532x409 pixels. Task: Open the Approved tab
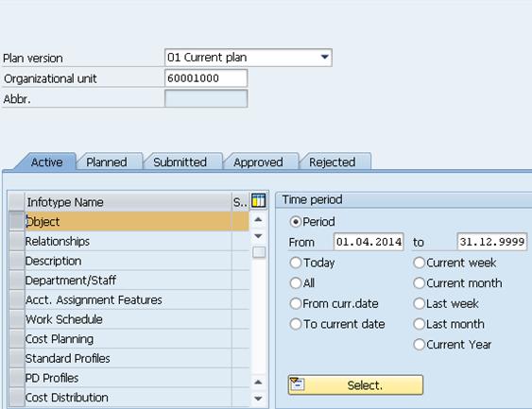[x=258, y=162]
